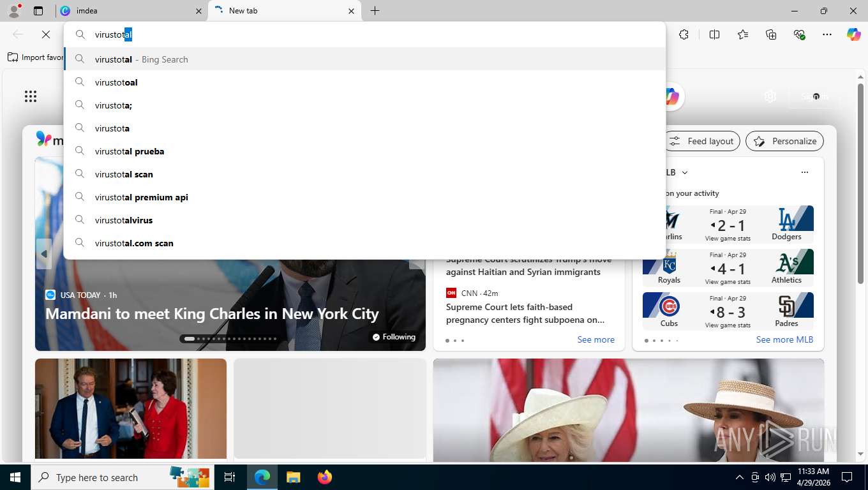Open a new tab with plus button
Image resolution: width=868 pixels, height=490 pixels.
click(x=375, y=11)
